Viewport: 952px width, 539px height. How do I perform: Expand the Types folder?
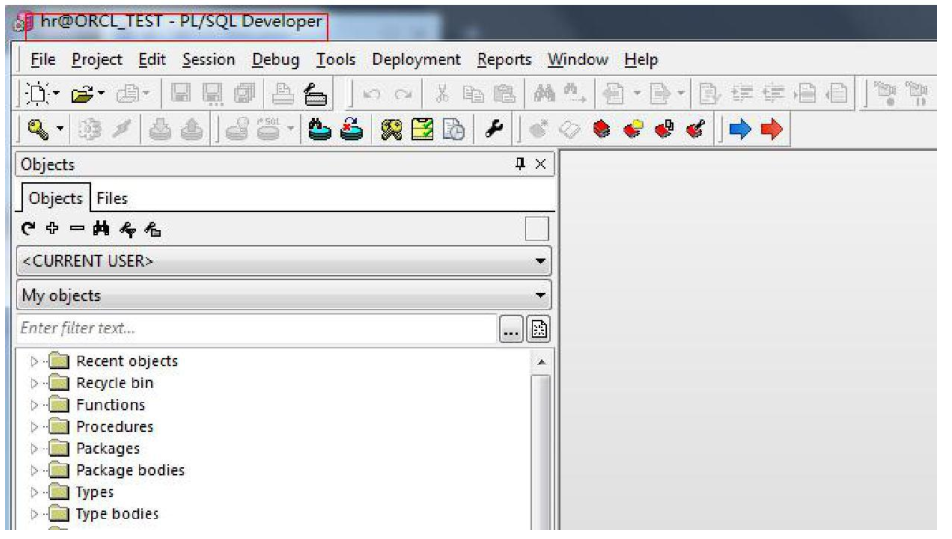click(34, 492)
